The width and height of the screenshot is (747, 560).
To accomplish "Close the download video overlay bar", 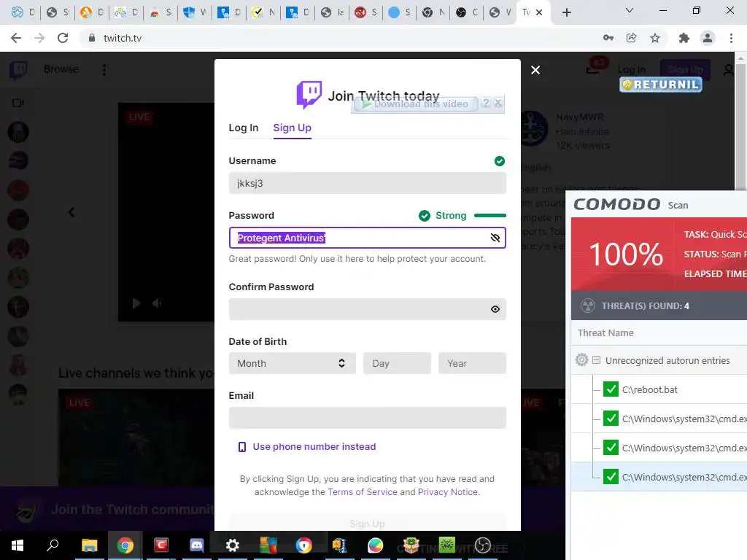I will 498,103.
